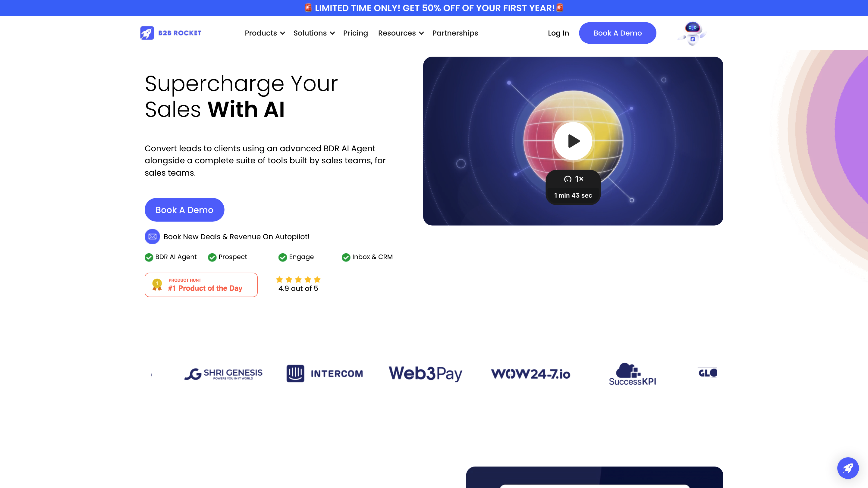Change video playback speed 1x
This screenshot has width=868, height=488.
(574, 179)
